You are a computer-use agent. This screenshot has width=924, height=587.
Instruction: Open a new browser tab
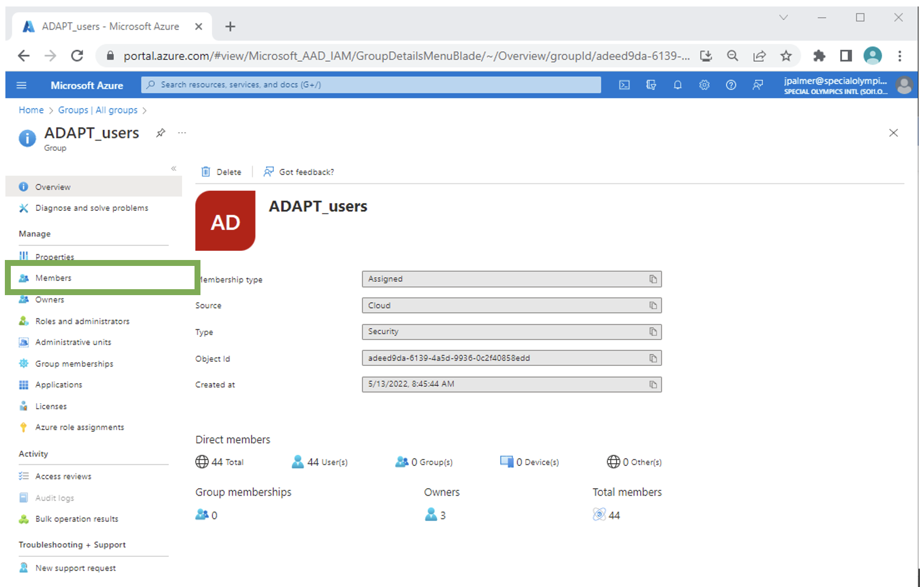(x=230, y=26)
